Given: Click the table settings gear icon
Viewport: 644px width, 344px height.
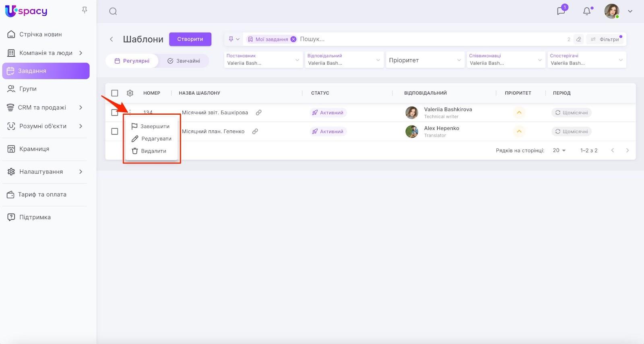Looking at the screenshot, I should pyautogui.click(x=130, y=93).
